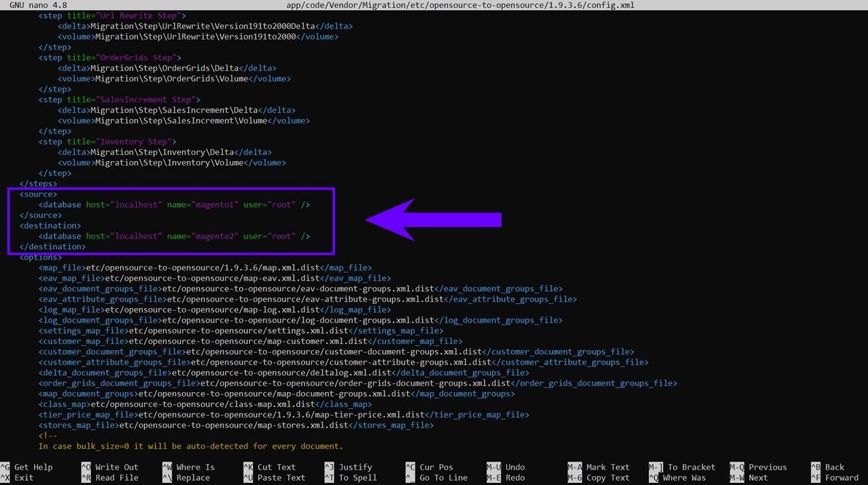Click the magento1 database name in source
868x485 pixels.
[214, 204]
